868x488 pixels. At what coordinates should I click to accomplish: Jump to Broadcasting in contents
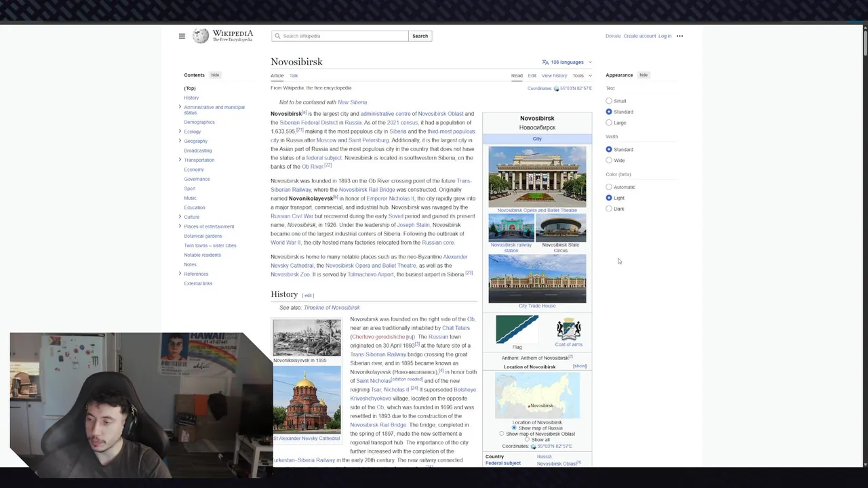[198, 150]
